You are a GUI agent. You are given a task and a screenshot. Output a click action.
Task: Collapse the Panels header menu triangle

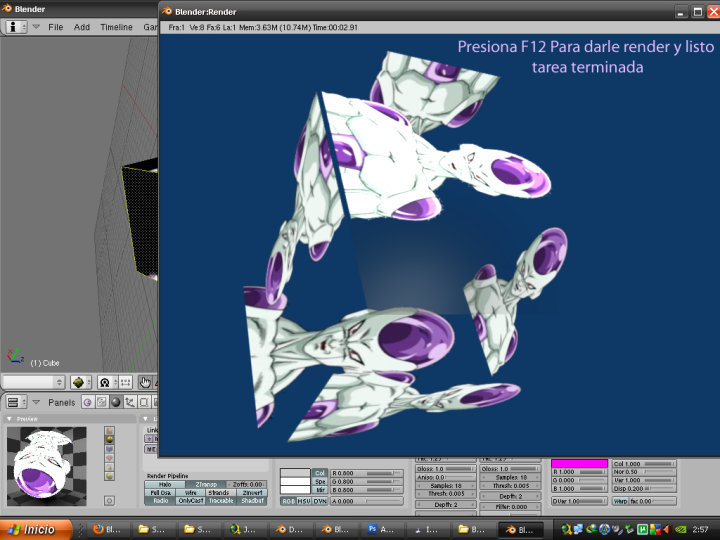(36, 402)
